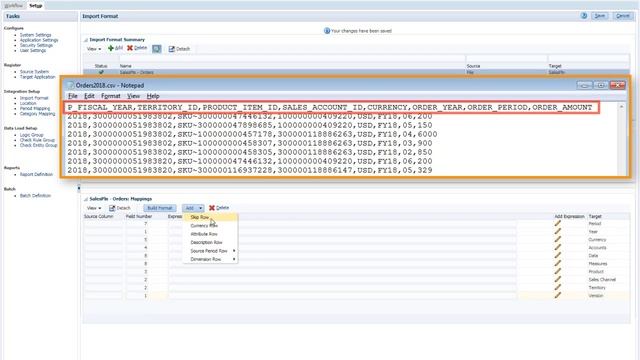The height and width of the screenshot is (360, 640).
Task: Click the Build Format button
Action: tap(160, 208)
